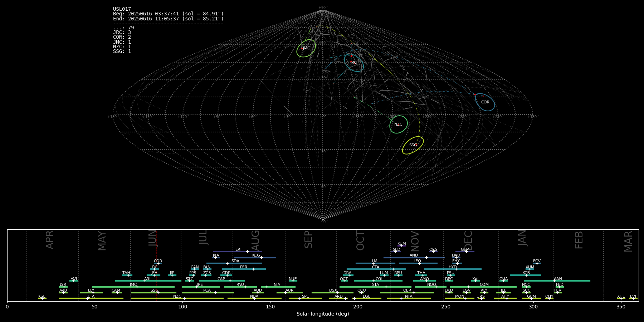Click the CAP shower bar
This screenshot has width=644, height=322.
[222, 281]
